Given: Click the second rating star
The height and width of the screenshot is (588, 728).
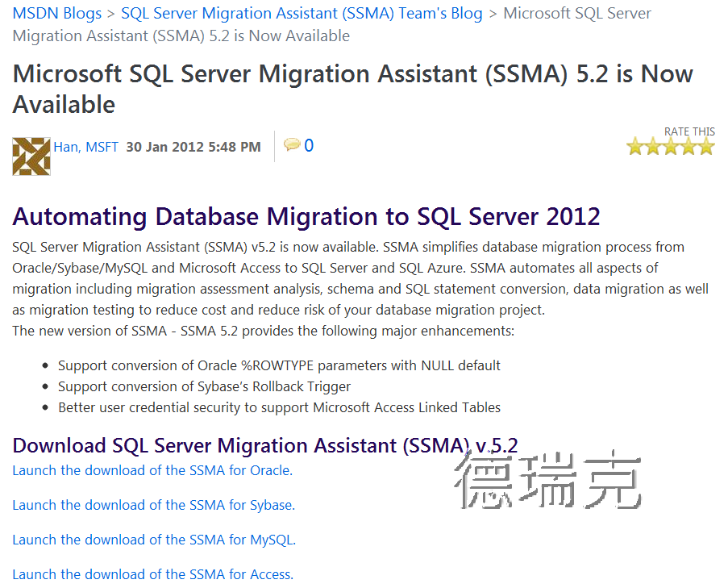Looking at the screenshot, I should click(653, 146).
